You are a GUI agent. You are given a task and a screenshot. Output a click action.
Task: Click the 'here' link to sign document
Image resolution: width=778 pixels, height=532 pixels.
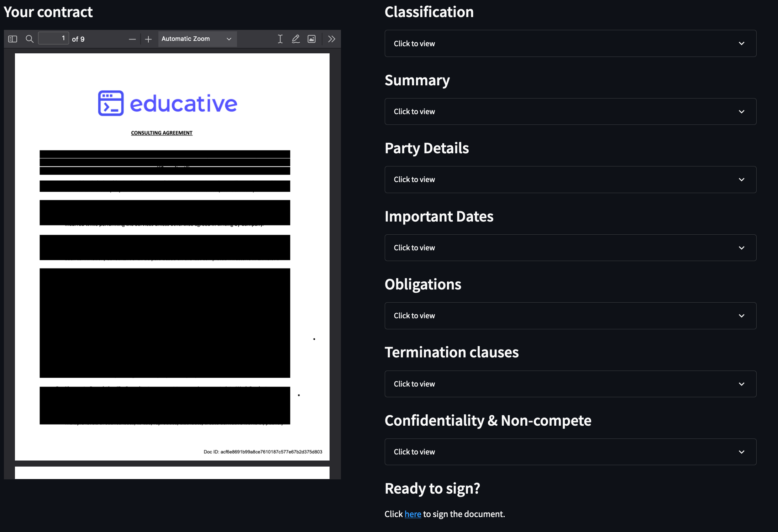412,514
